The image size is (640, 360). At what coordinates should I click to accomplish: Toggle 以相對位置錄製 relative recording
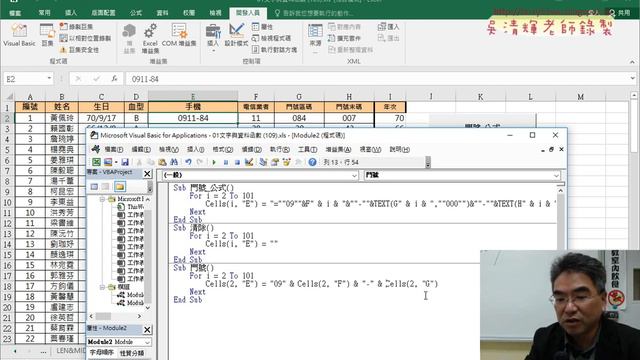pyautogui.click(x=85, y=38)
